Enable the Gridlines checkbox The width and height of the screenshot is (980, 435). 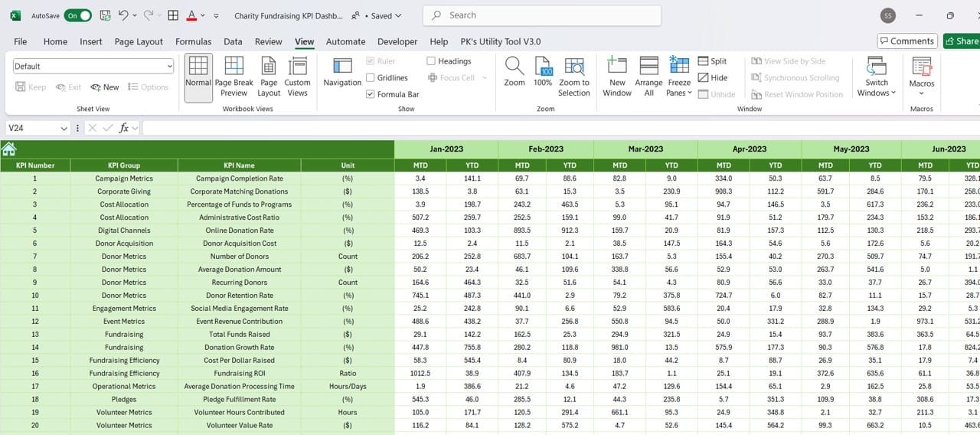tap(371, 77)
